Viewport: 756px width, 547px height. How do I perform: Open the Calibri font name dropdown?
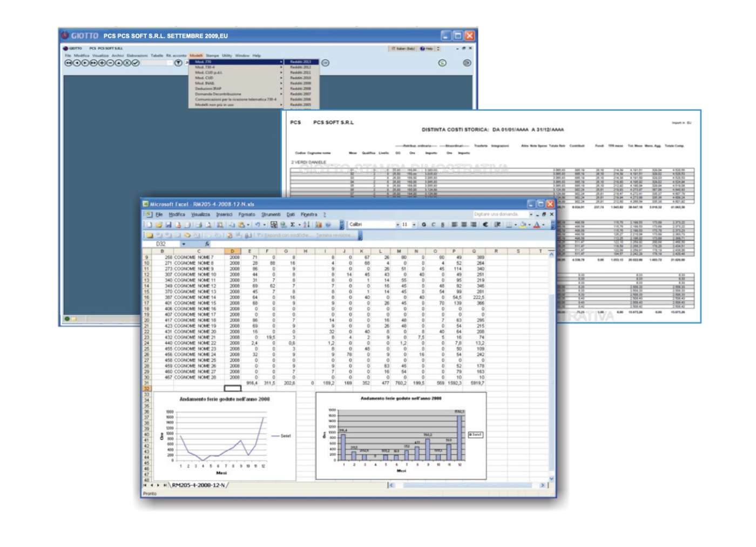pos(397,225)
